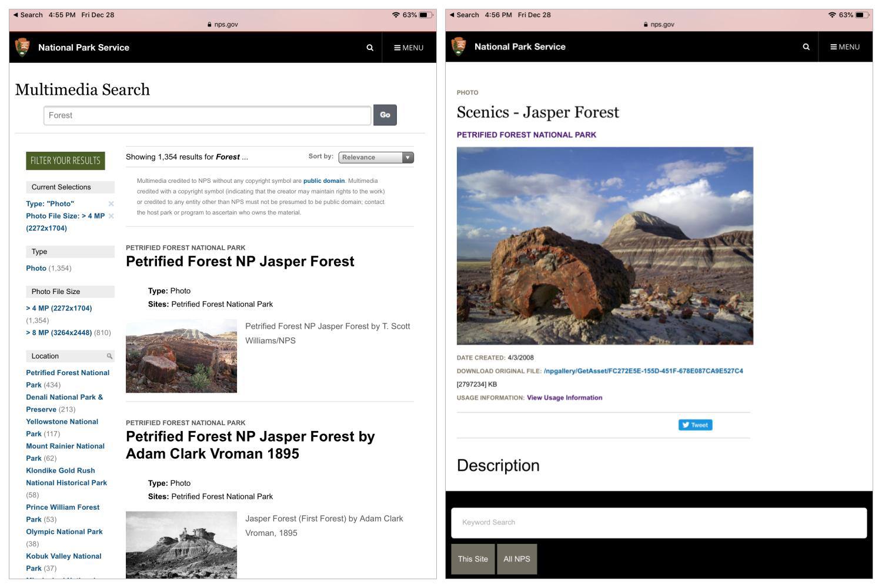
Task: Click the Tweet button
Action: coord(695,425)
